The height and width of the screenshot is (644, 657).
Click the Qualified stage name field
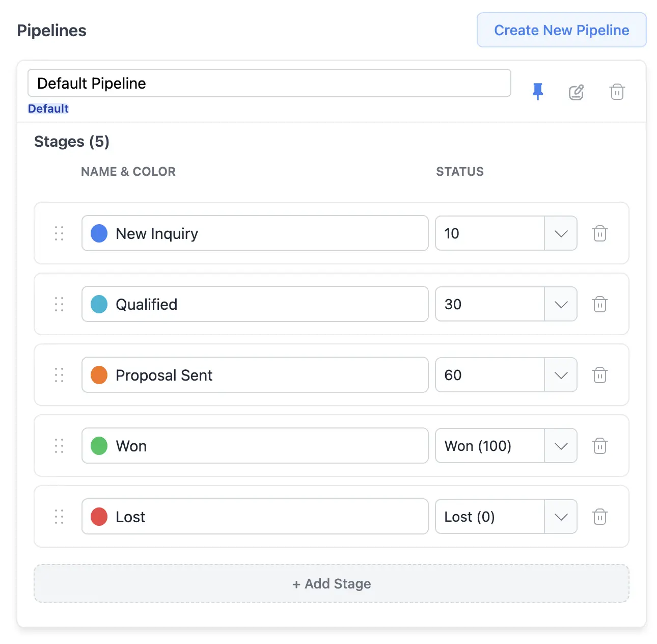pyautogui.click(x=255, y=304)
